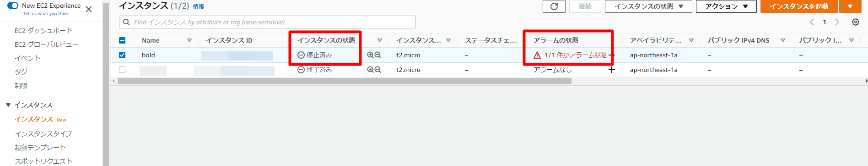Go to the previous page of results

click(x=812, y=22)
